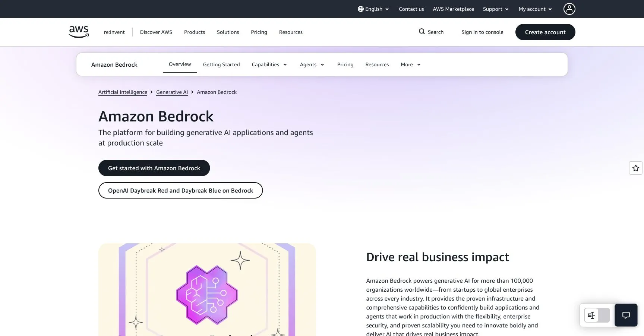The image size is (644, 336).
Task: Follow the Generative AI breadcrumb
Action: [172, 92]
